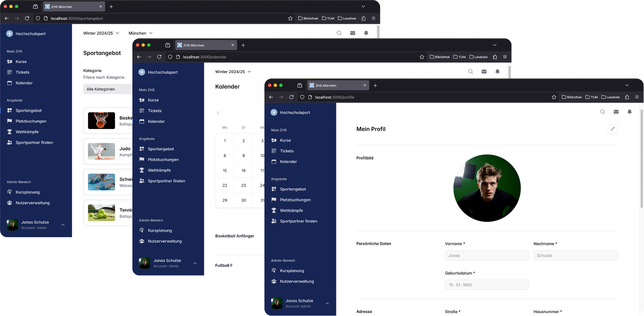This screenshot has height=316, width=644.
Task: Click the localhost:3000/profile address bar
Action: point(428,97)
